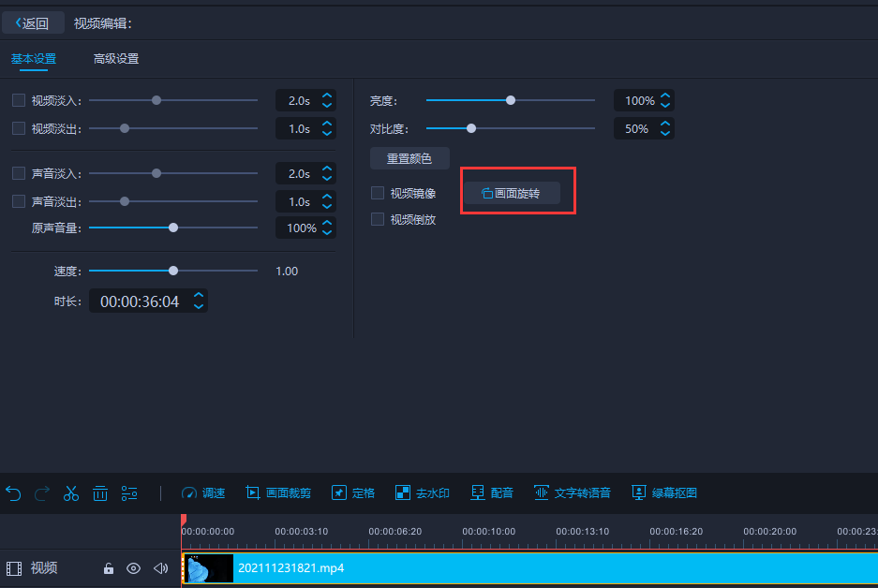878x588 pixels.
Task: Click the 对比度 contrast slider handle
Action: 471,128
